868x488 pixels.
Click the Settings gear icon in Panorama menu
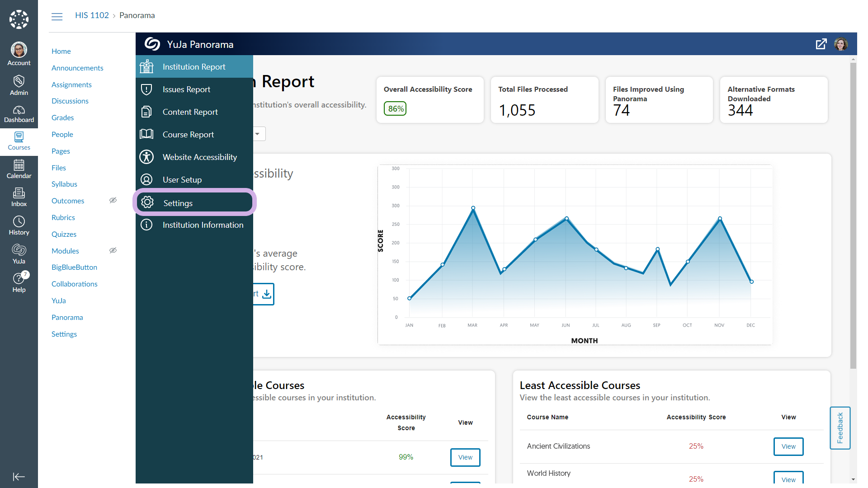pyautogui.click(x=147, y=202)
